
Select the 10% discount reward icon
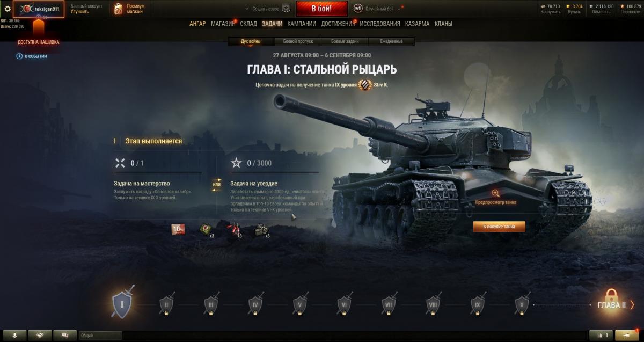pyautogui.click(x=178, y=229)
